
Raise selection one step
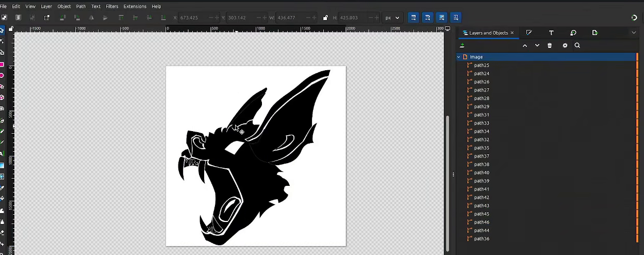135,17
